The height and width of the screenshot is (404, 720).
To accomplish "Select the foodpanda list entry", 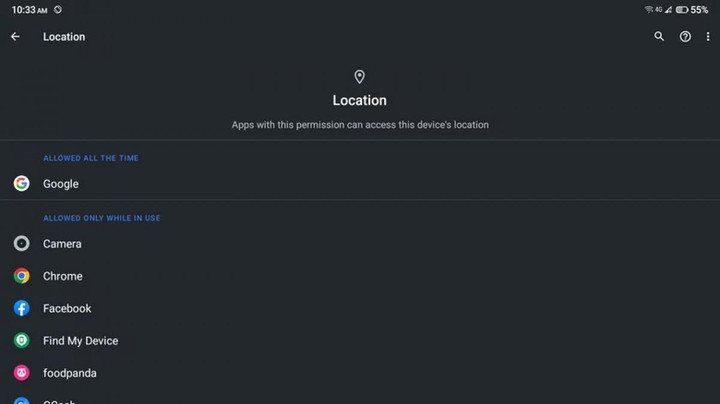I will 360,373.
